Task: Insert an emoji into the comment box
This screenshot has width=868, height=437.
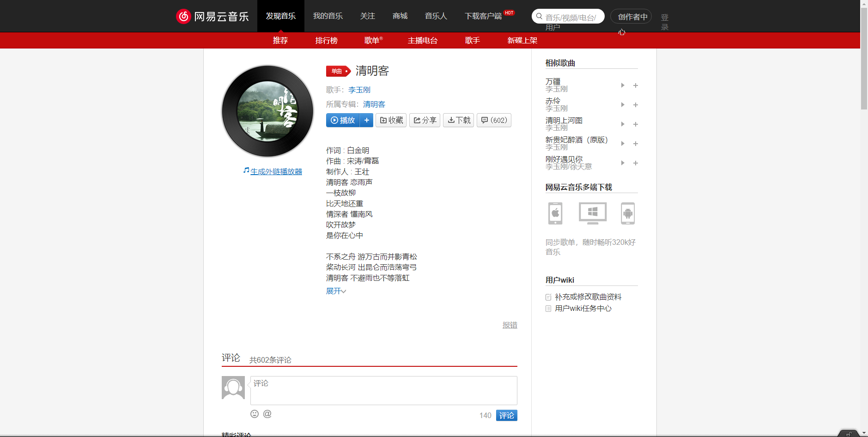Action: click(x=255, y=414)
